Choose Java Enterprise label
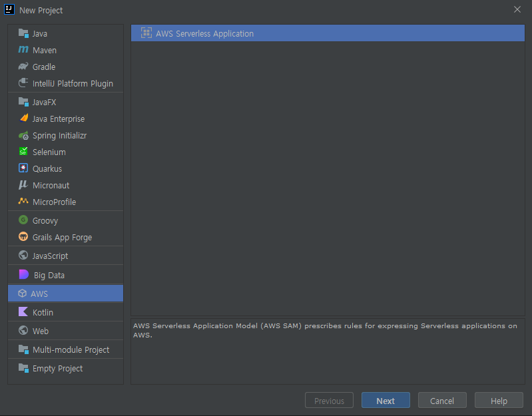The height and width of the screenshot is (416, 532). [59, 118]
